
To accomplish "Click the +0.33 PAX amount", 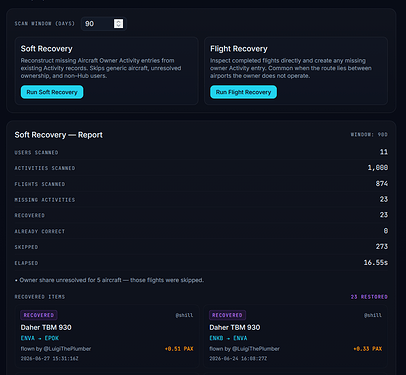I will pos(367,349).
